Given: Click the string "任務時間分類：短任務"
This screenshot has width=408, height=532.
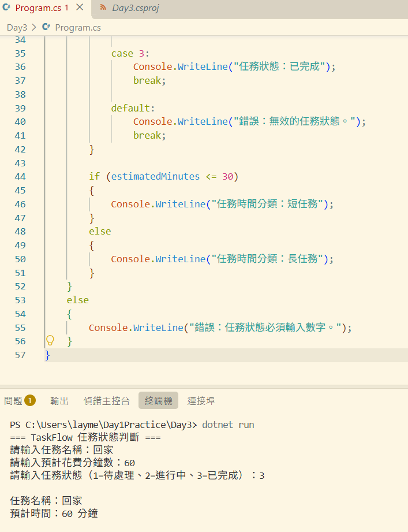Looking at the screenshot, I should (x=267, y=203).
